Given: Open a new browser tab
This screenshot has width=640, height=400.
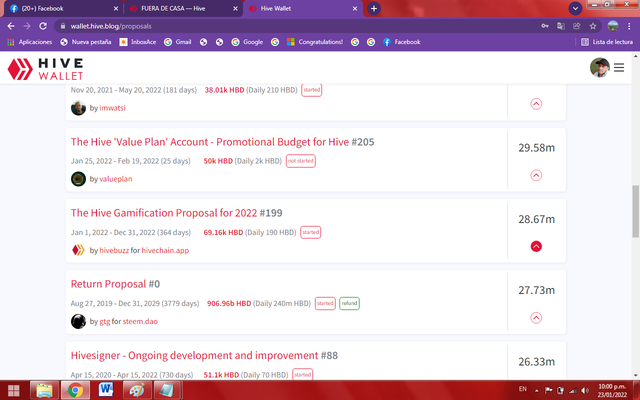Looking at the screenshot, I should (373, 9).
